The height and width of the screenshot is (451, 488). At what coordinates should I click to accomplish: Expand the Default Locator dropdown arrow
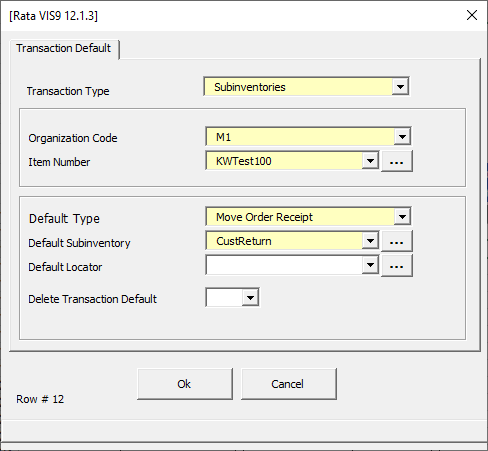pyautogui.click(x=370, y=265)
